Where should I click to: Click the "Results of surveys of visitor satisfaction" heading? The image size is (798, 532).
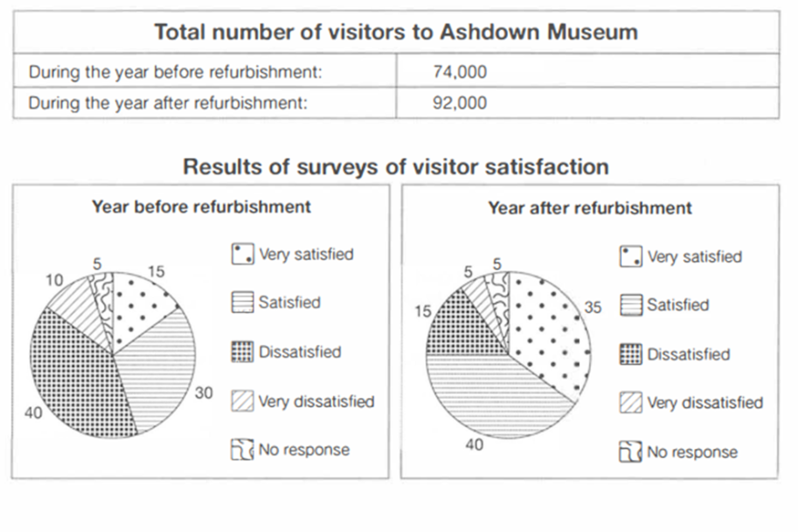pos(396,166)
